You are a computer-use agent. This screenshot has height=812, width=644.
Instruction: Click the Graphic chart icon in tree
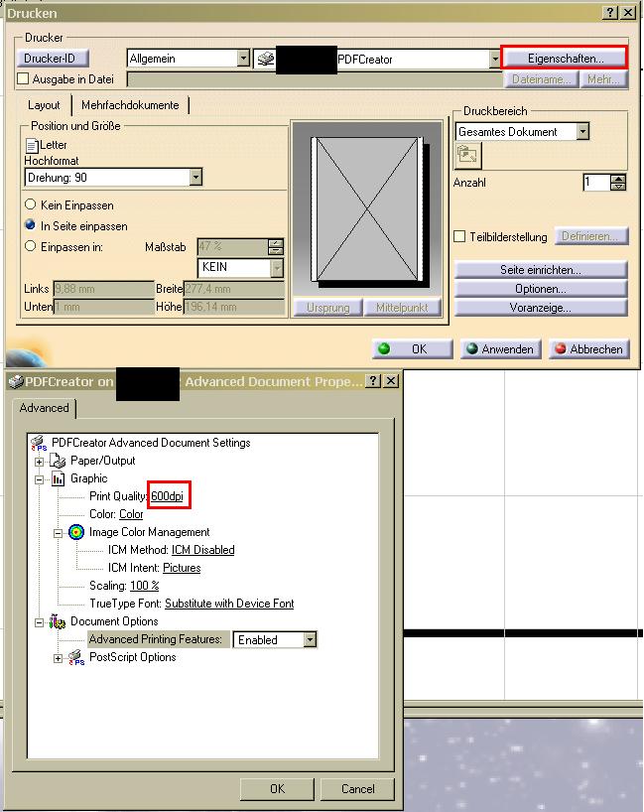[58, 479]
